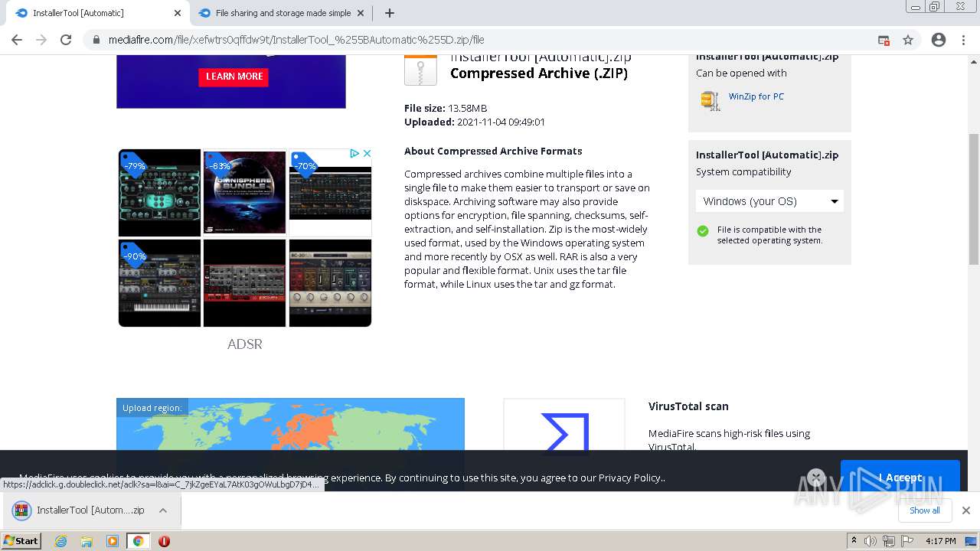Open the Chrome profile avatar menu
This screenshot has height=551, width=980.
coord(939,40)
